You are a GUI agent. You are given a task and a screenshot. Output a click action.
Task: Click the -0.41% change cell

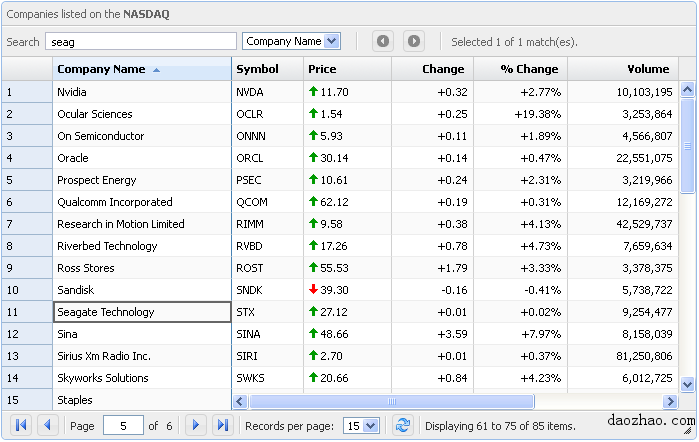point(520,290)
